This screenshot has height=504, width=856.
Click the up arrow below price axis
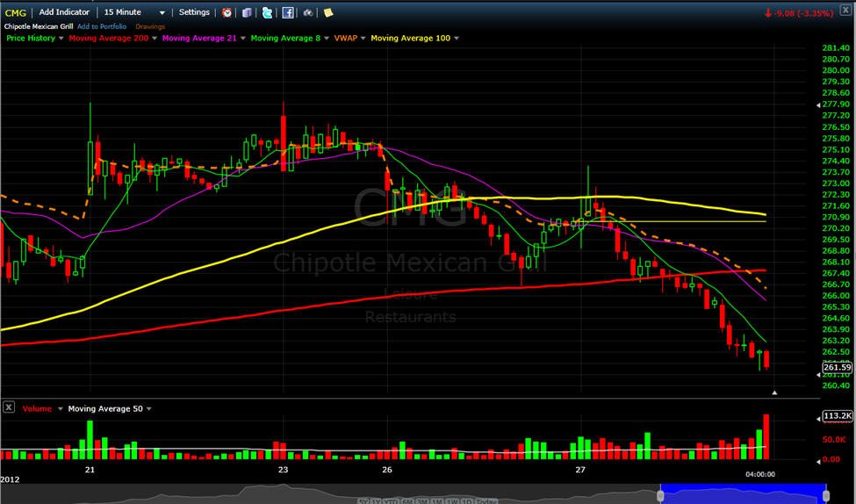tap(774, 392)
